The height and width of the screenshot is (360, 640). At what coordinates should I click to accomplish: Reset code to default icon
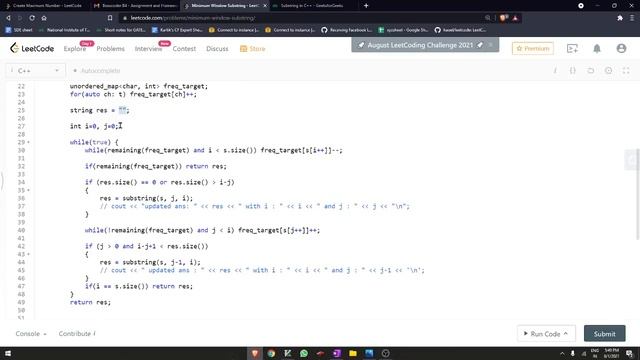[591, 71]
